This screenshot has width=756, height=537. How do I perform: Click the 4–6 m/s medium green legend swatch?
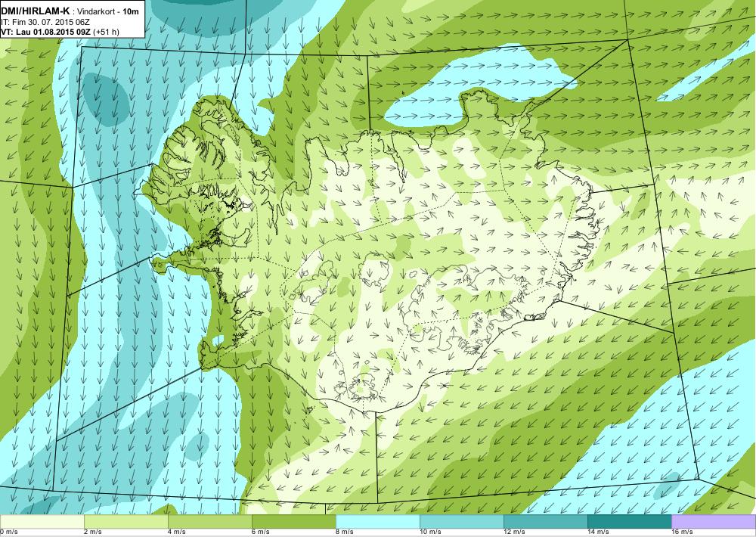210,522
